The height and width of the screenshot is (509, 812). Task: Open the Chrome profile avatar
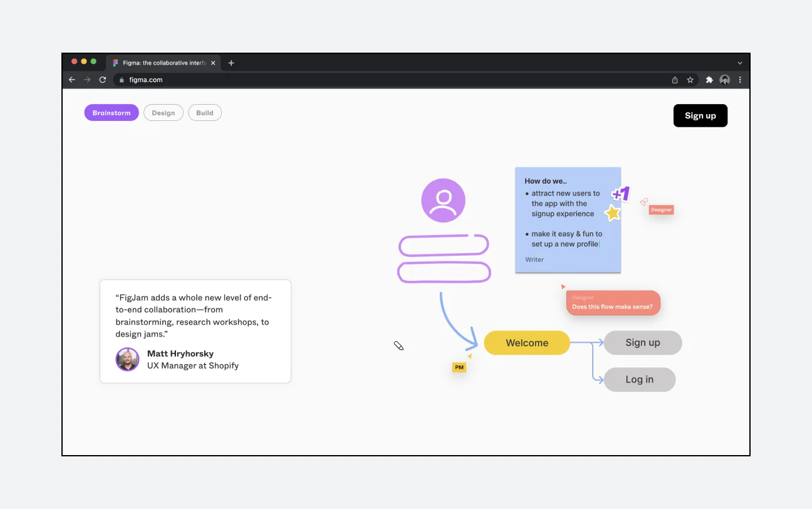725,80
